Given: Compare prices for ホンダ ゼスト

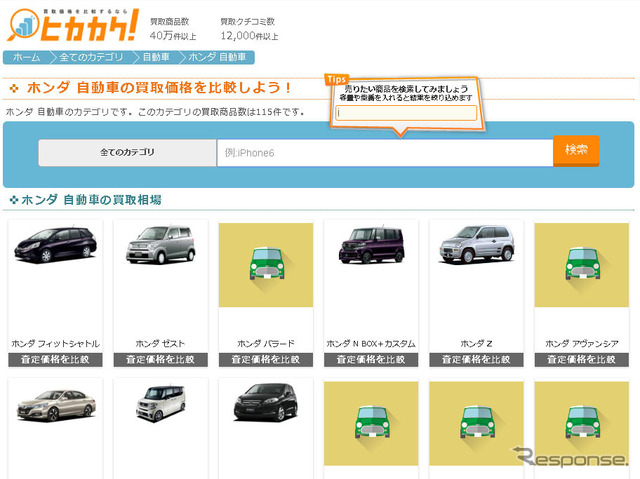Looking at the screenshot, I should coord(160,359).
